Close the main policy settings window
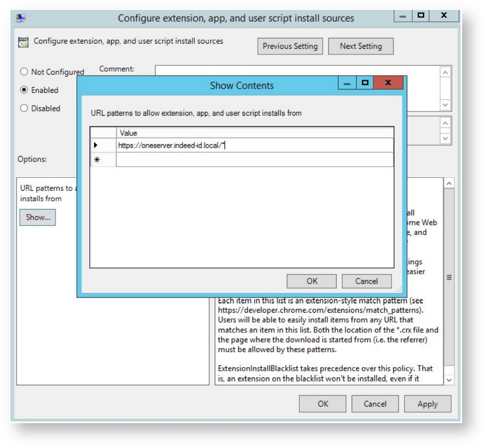 (444, 16)
